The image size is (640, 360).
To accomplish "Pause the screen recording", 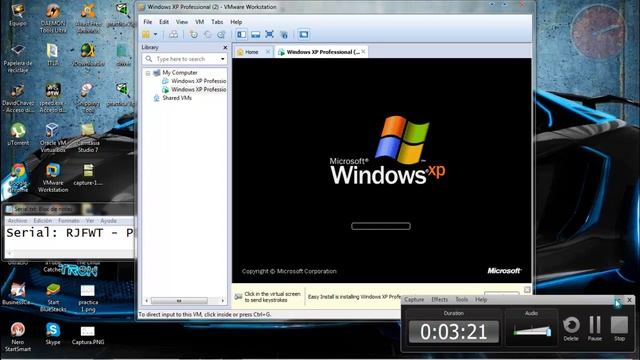I will [x=595, y=328].
